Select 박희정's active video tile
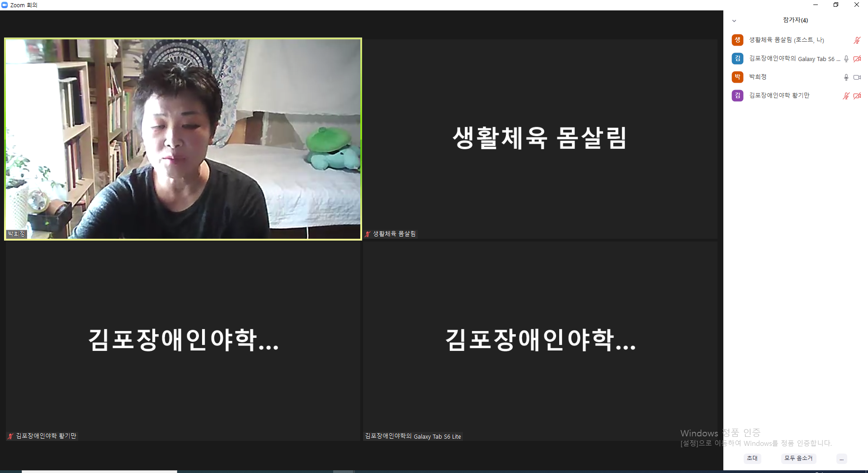868x473 pixels. (x=183, y=139)
